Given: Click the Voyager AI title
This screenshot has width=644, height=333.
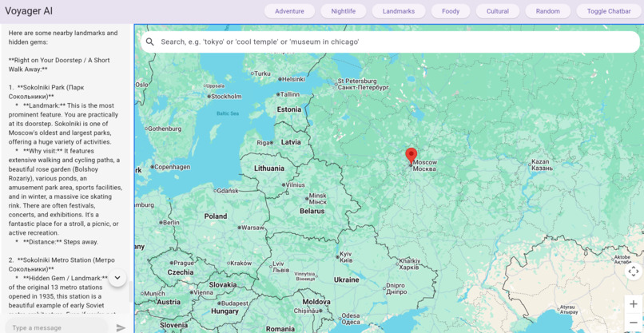Looking at the screenshot, I should tap(29, 11).
